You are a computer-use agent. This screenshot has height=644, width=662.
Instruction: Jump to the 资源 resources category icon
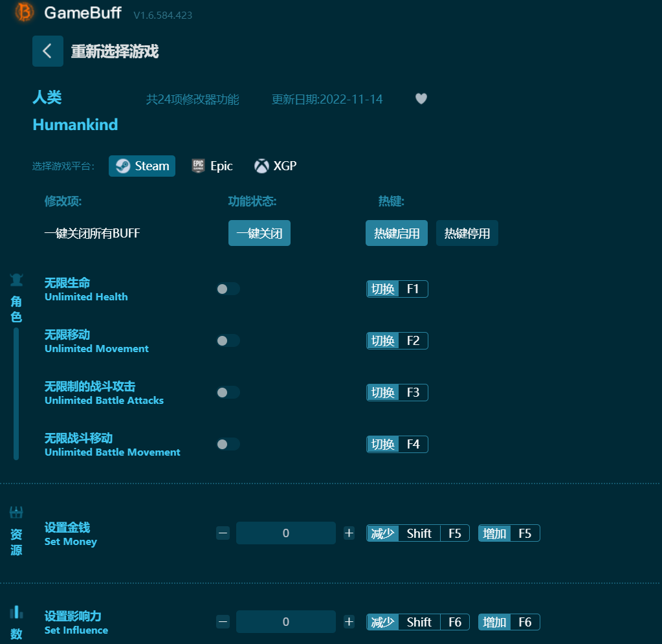point(16,513)
